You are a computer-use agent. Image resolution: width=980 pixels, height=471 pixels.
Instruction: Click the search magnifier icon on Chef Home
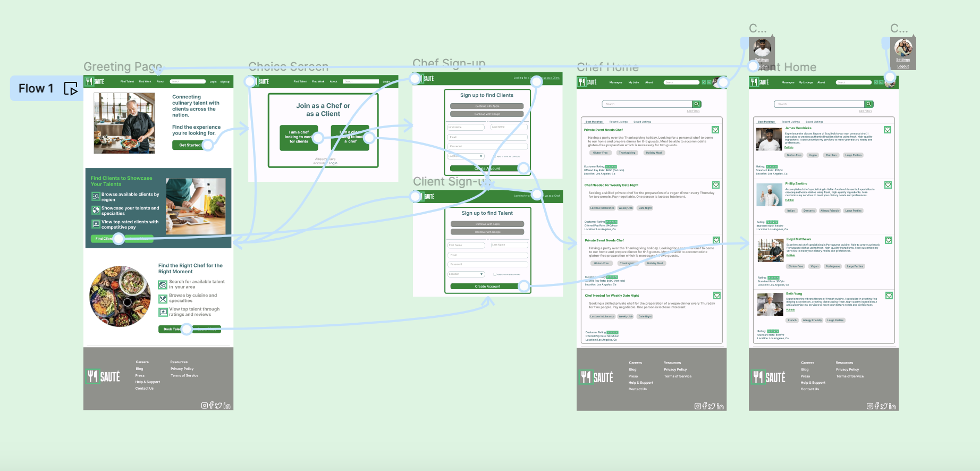pyautogui.click(x=697, y=104)
